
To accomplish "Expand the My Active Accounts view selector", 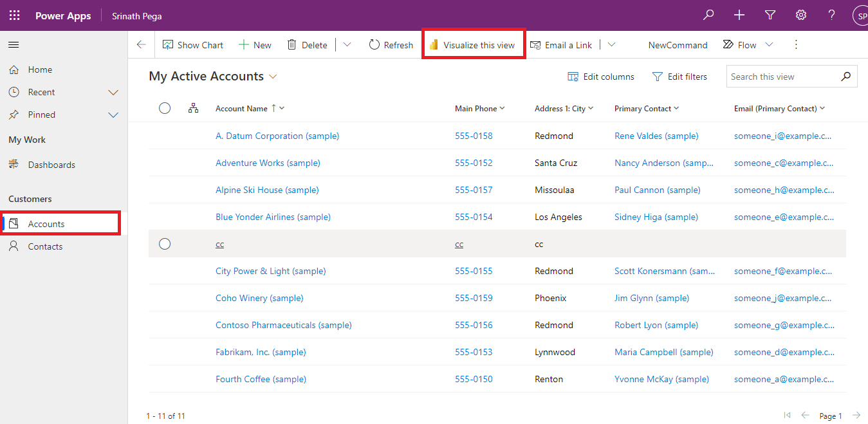I will tap(273, 77).
